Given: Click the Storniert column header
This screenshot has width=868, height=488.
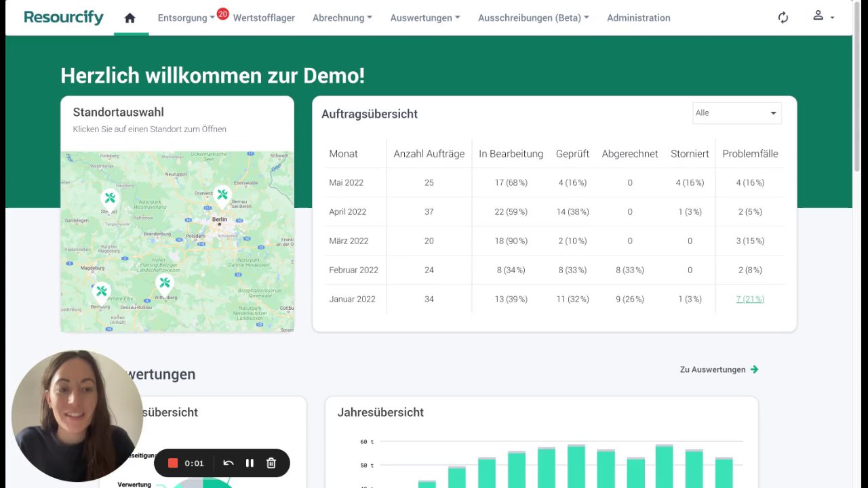Looking at the screenshot, I should tap(690, 154).
